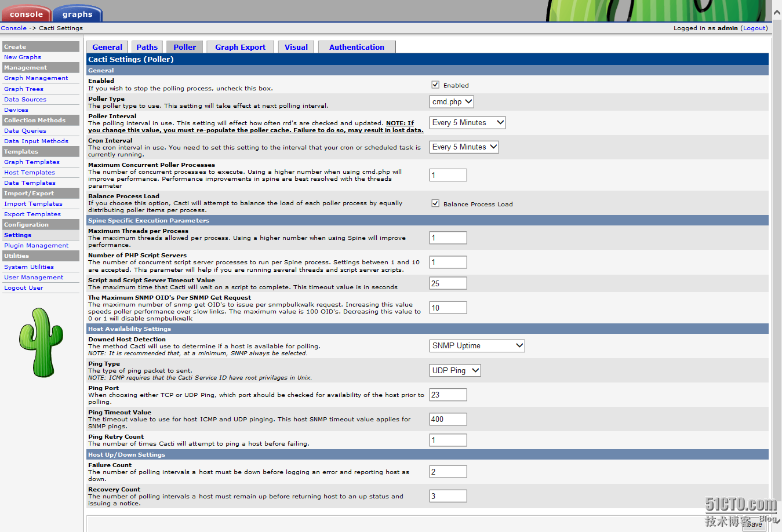Click the Maximum SNMP OID's field
This screenshot has height=532, width=782.
tap(448, 308)
